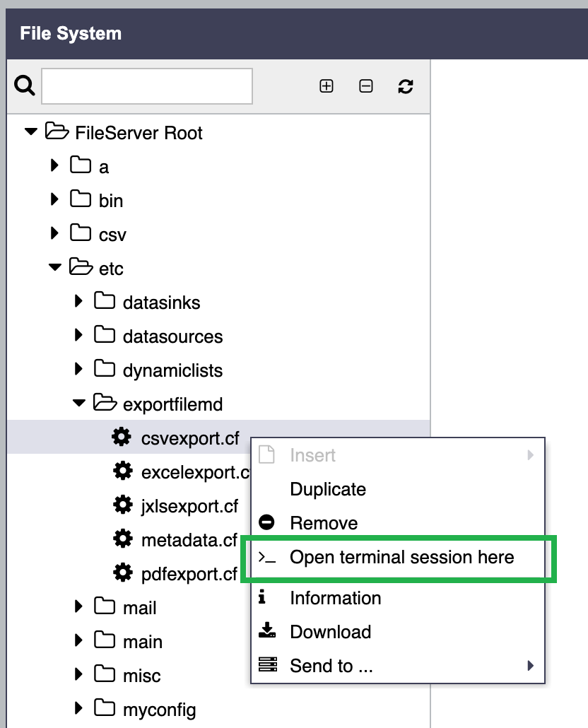The height and width of the screenshot is (728, 588).
Task: Select the pdfexport.cf file
Action: tap(189, 575)
